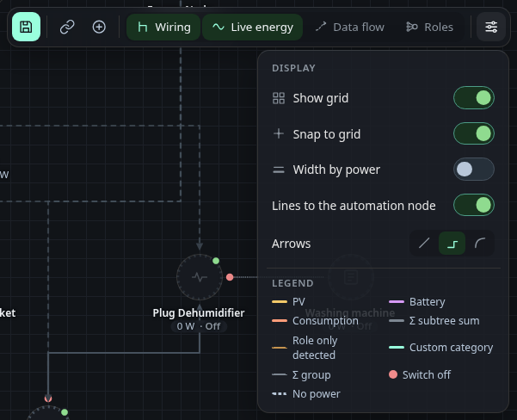Click the PV yellow legend swatch
This screenshot has width=517, height=420.
(280, 301)
